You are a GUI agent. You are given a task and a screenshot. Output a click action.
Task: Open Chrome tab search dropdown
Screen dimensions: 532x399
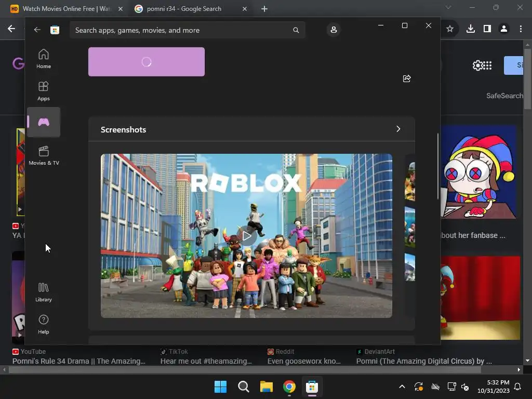(448, 7)
